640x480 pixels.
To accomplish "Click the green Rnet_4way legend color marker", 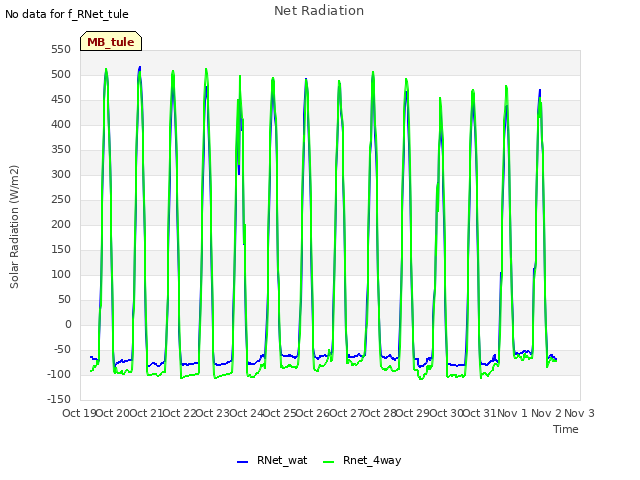I will pyautogui.click(x=328, y=462).
